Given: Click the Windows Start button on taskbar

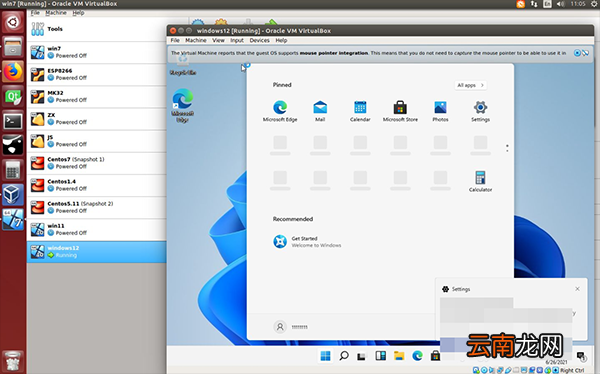Looking at the screenshot, I should click(x=325, y=356).
